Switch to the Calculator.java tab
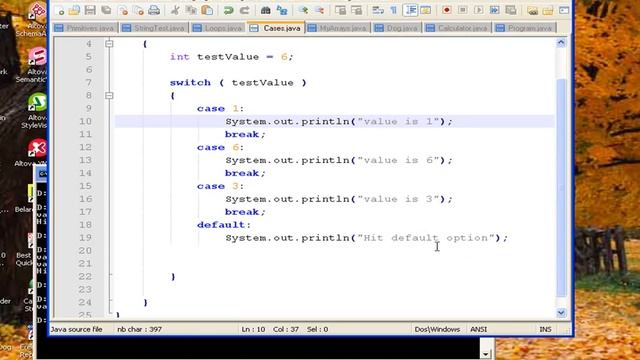The image size is (640, 360). (x=457, y=28)
